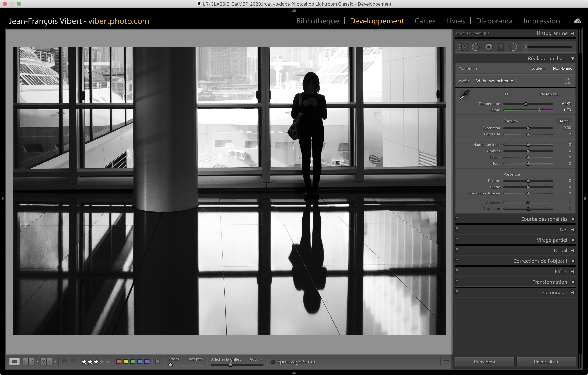Click the Réinitialiser button
This screenshot has width=588, height=375.
[546, 362]
